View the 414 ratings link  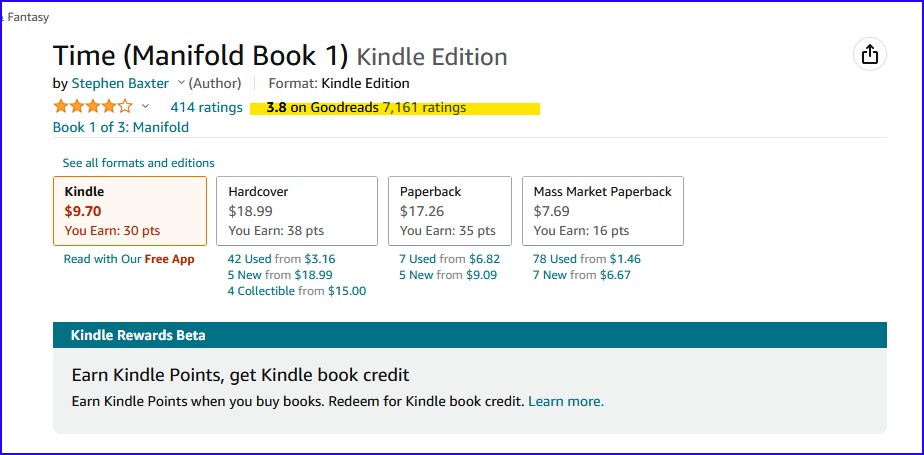(x=206, y=107)
